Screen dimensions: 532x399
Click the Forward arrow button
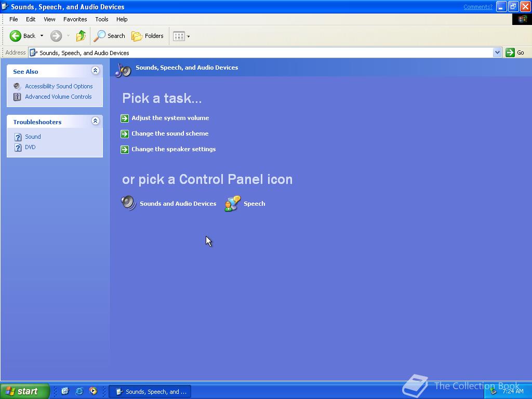click(x=56, y=36)
